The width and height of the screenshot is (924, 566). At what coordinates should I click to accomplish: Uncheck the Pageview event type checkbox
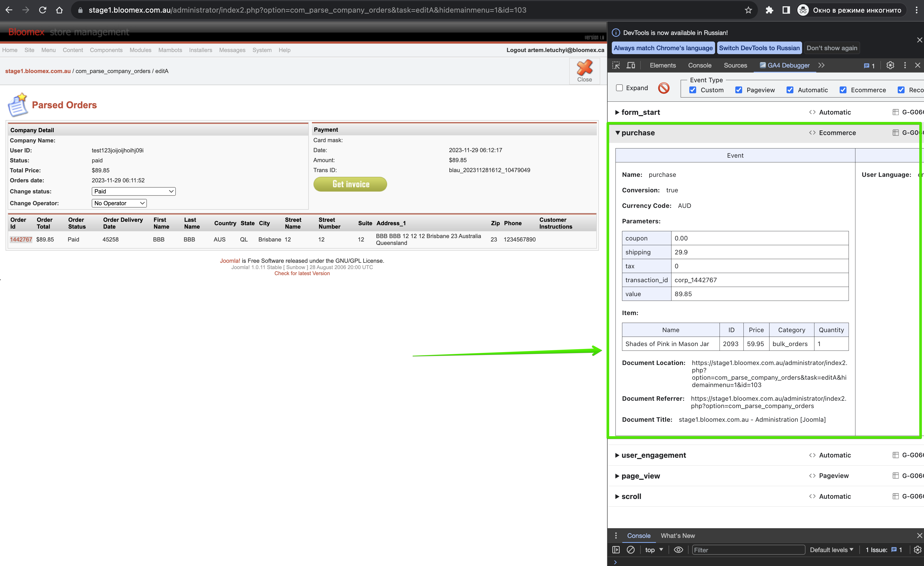738,90
